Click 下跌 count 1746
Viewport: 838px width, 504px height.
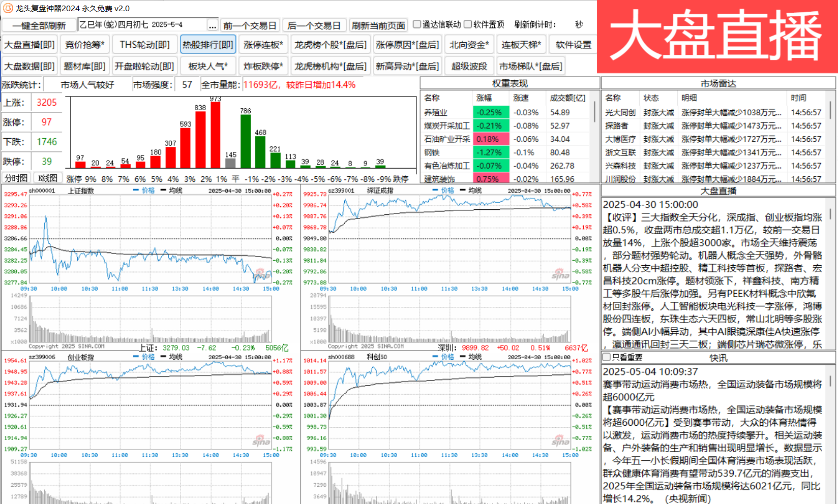[x=47, y=142]
